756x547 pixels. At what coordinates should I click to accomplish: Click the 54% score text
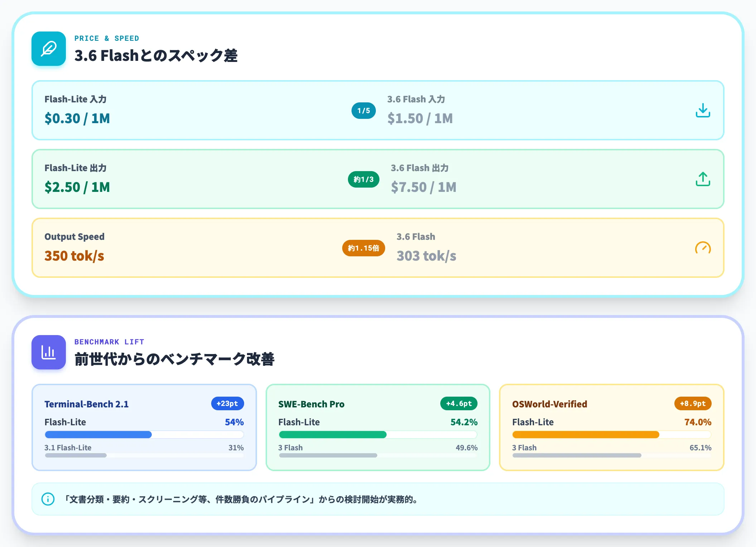click(x=234, y=422)
